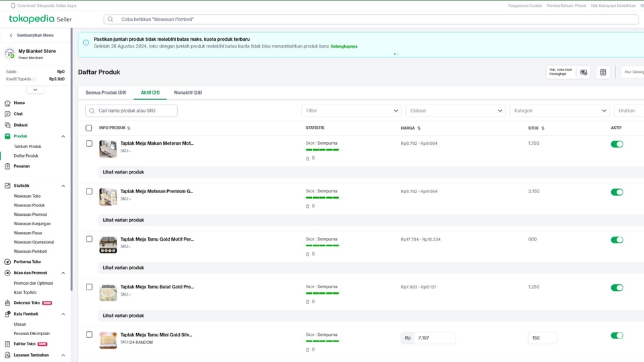Open the Home sidebar icon

click(x=7, y=103)
